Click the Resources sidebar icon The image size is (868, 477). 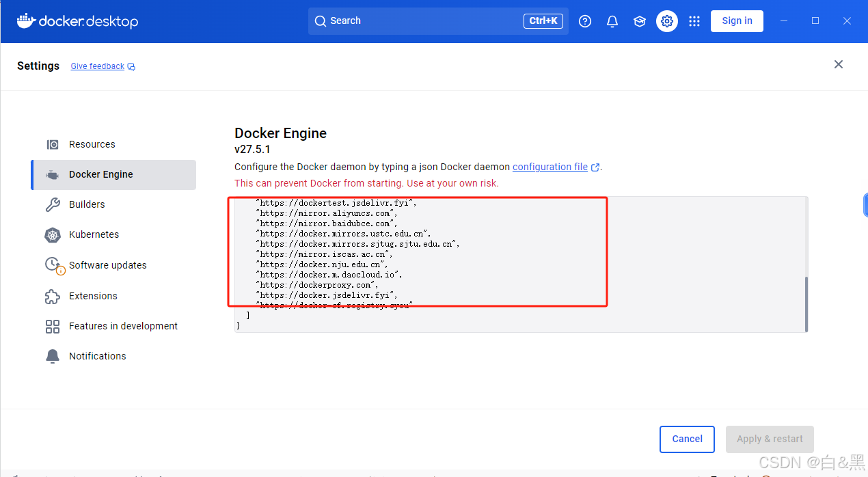(x=53, y=144)
